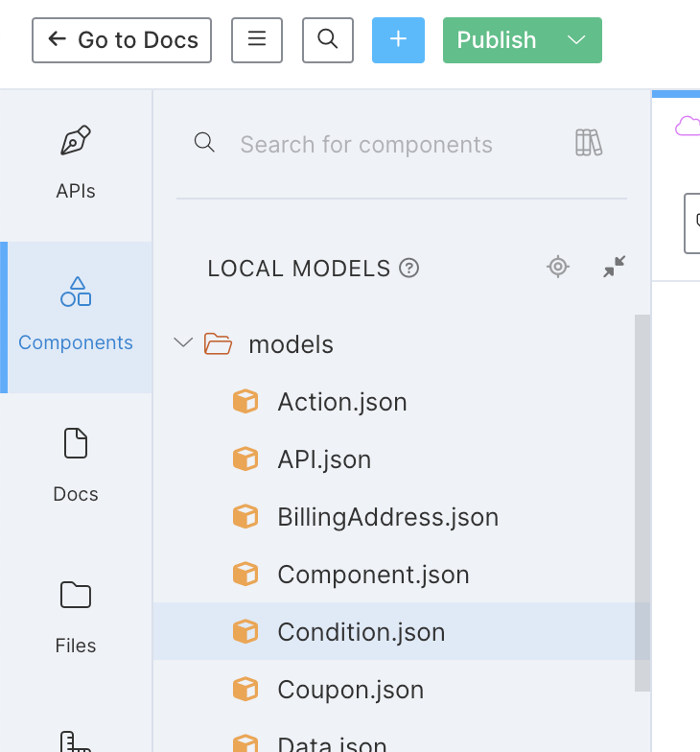This screenshot has height=752, width=700.
Task: Switch to the Docs sidebar tab
Action: tap(76, 466)
